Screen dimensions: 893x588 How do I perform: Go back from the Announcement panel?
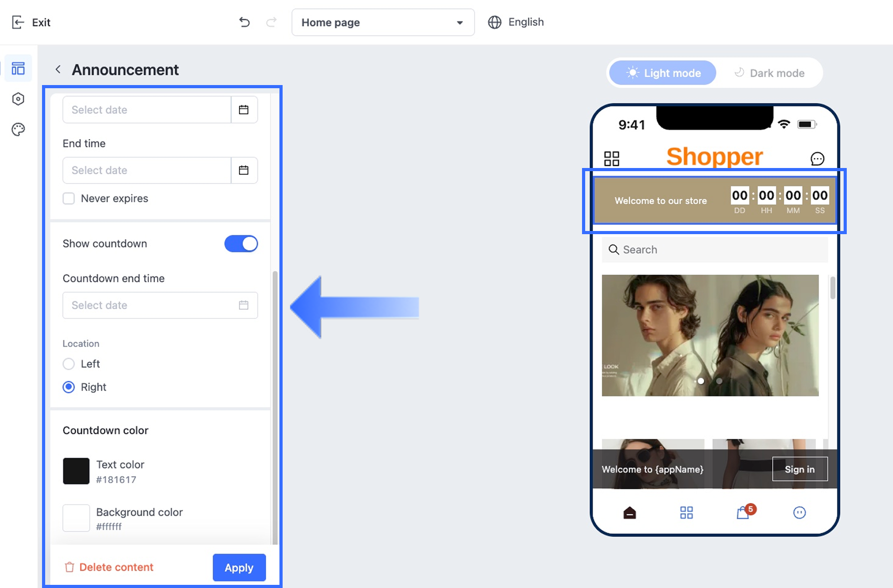pyautogui.click(x=58, y=69)
